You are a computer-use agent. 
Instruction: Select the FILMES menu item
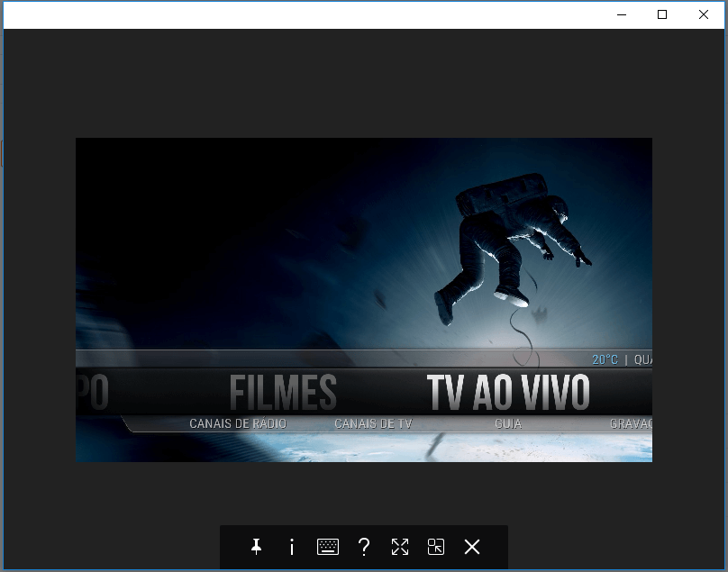tap(283, 393)
